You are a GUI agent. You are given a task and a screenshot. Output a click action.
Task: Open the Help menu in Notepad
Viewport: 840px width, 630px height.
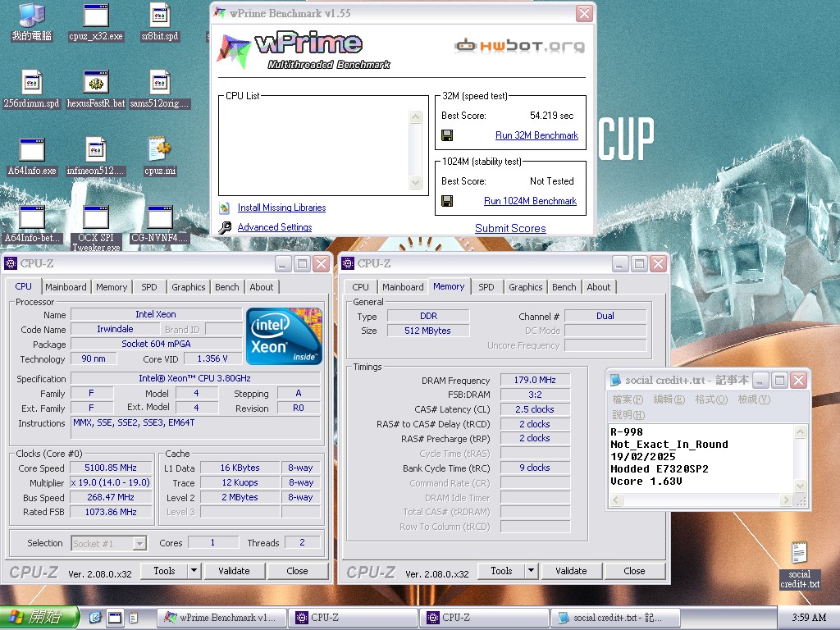pos(628,415)
